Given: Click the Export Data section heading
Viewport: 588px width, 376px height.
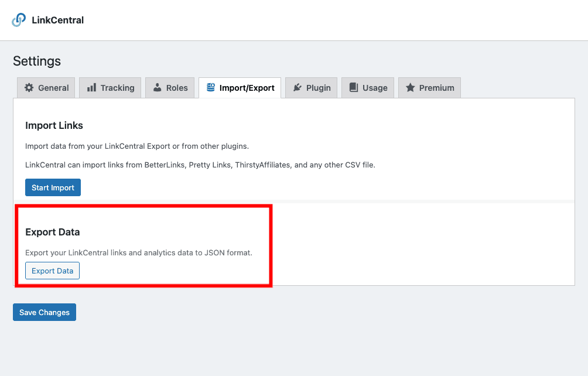Looking at the screenshot, I should click(53, 232).
